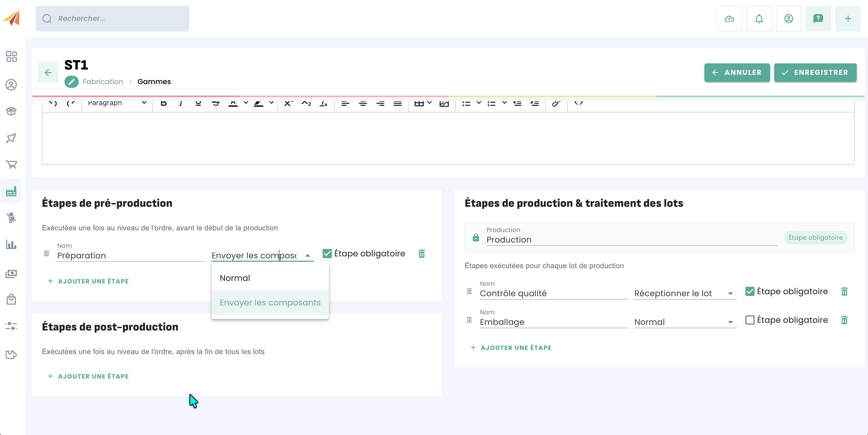The height and width of the screenshot is (435, 868).
Task: Open the dashboard grid sidebar icon
Action: coord(11,56)
